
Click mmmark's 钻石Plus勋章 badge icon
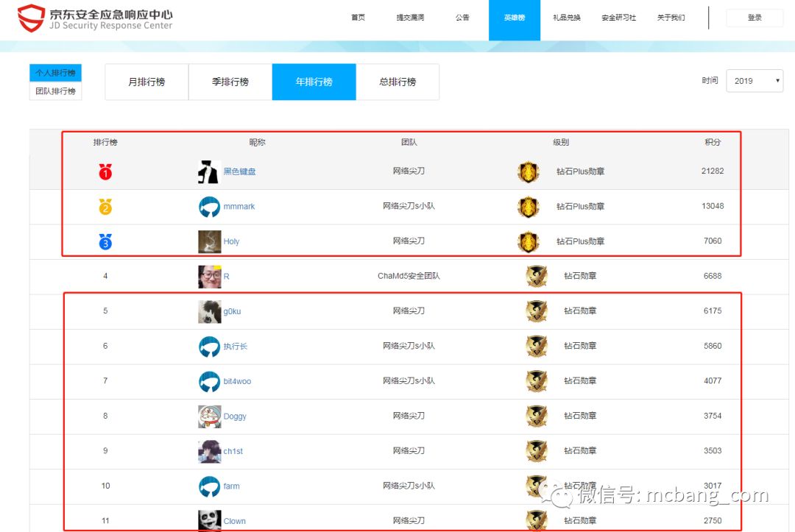click(528, 208)
